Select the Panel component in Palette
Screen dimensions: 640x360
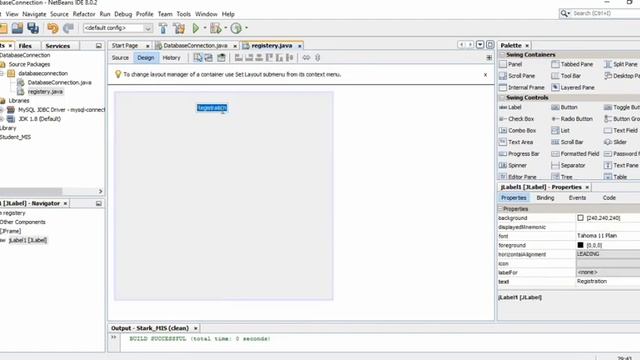coord(511,64)
